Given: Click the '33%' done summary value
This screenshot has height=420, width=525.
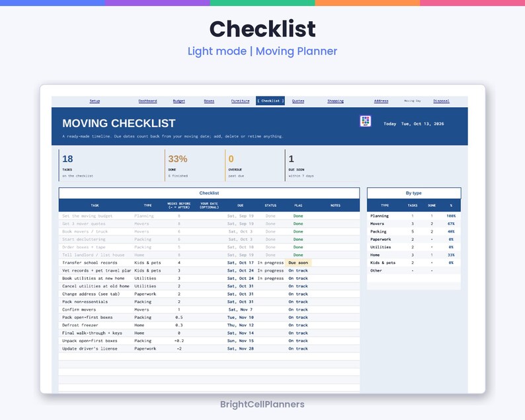Looking at the screenshot, I should [177, 159].
